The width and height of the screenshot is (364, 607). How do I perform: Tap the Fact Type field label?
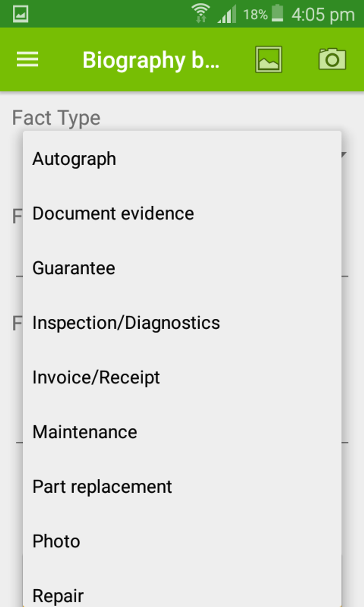pyautogui.click(x=56, y=117)
